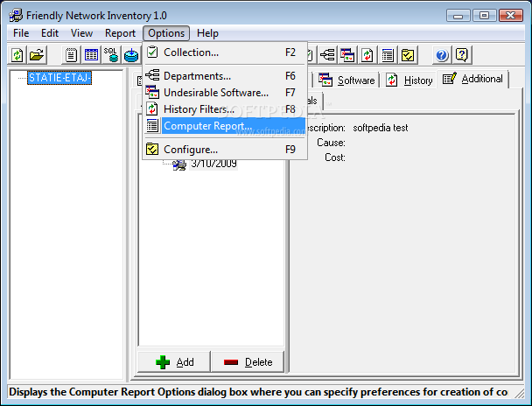This screenshot has width=532, height=406.
Task: Select the STATIE-ETAJ- computer in tree
Action: [59, 78]
